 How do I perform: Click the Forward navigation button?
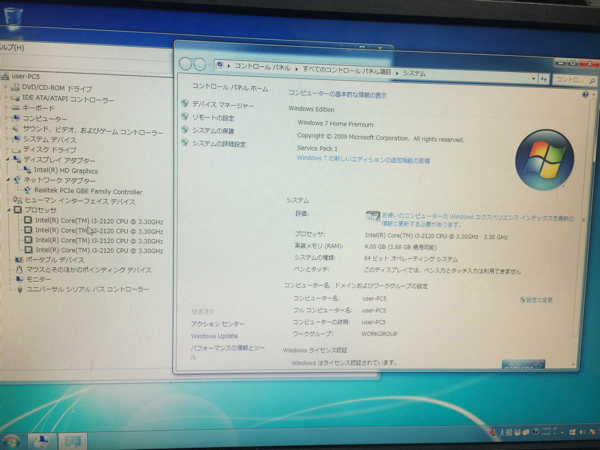tap(199, 64)
